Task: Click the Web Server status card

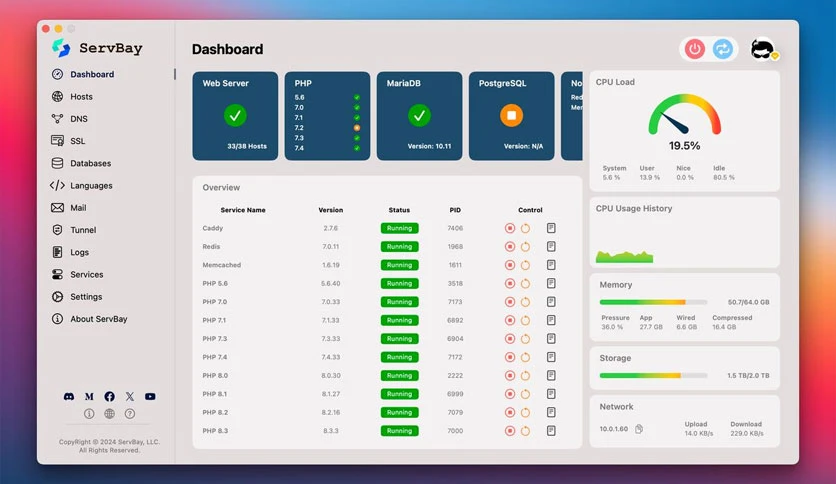Action: pyautogui.click(x=235, y=116)
